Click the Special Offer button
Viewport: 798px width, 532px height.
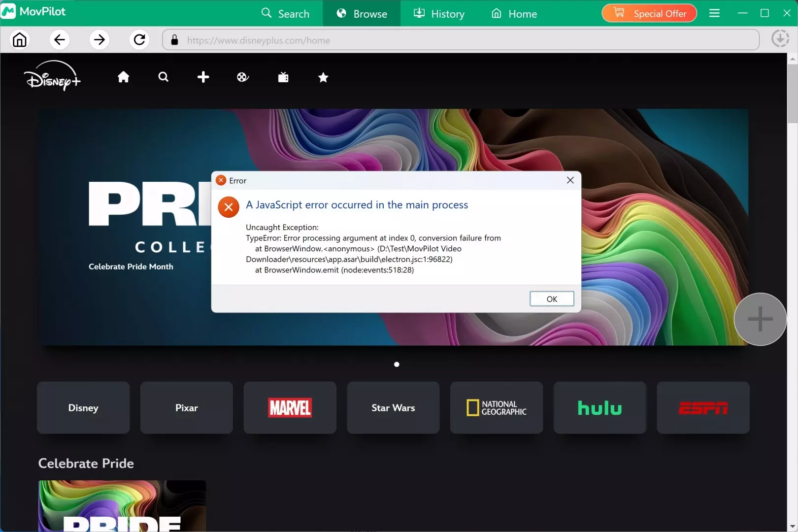click(x=649, y=13)
